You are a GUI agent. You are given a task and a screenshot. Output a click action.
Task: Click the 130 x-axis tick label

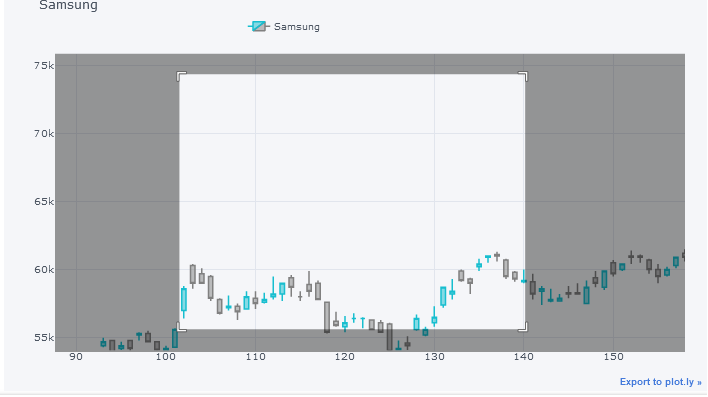click(434, 357)
